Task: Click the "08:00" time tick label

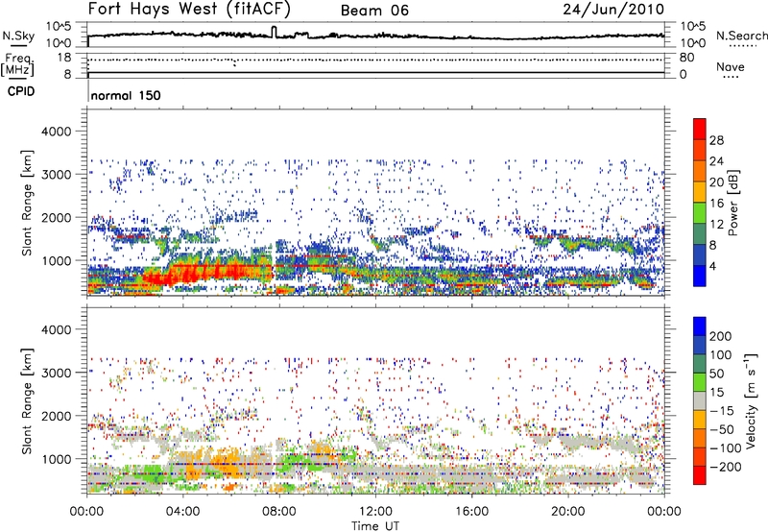Action: coord(279,512)
